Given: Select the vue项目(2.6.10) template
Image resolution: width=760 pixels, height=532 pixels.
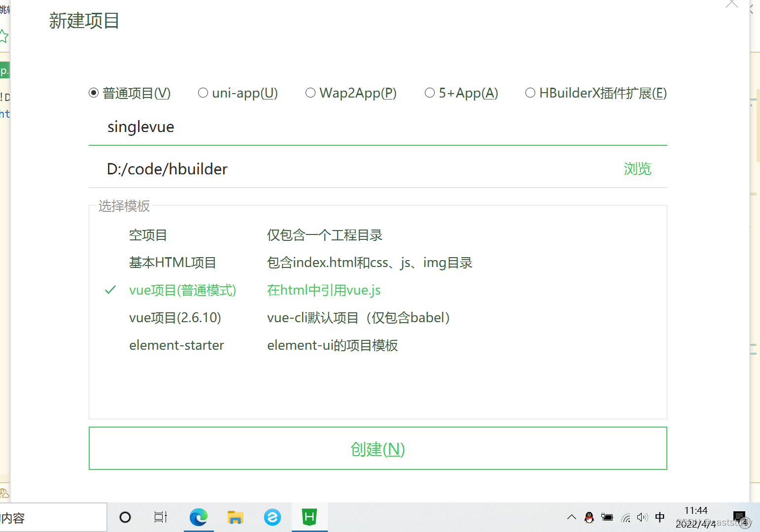Looking at the screenshot, I should point(175,317).
